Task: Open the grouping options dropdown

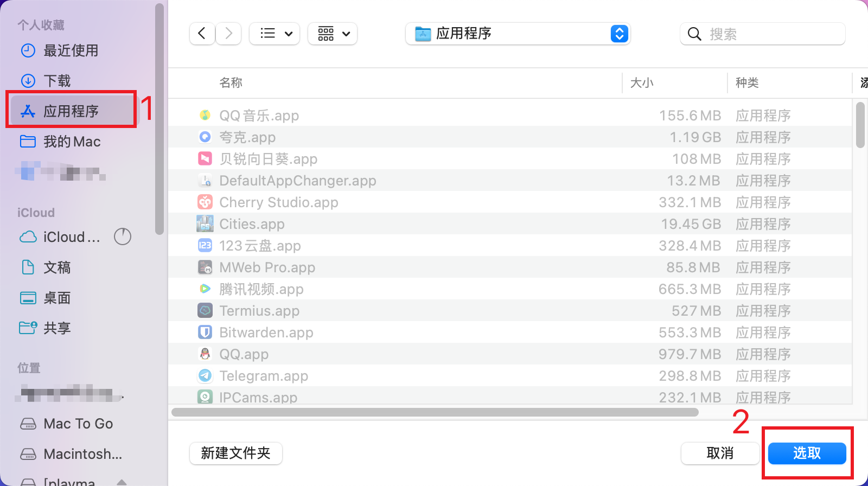Action: click(x=333, y=34)
